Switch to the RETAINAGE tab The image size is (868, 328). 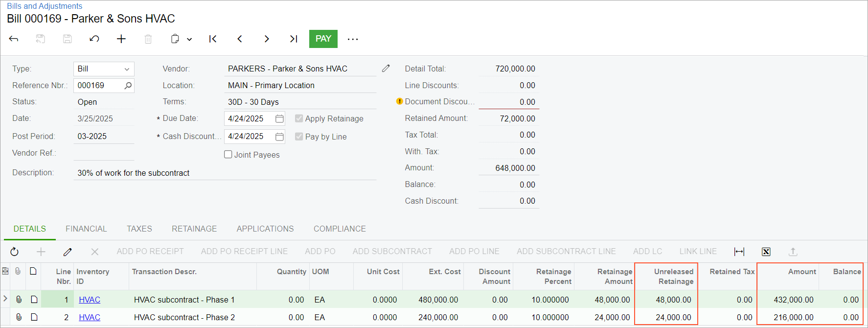tap(194, 229)
